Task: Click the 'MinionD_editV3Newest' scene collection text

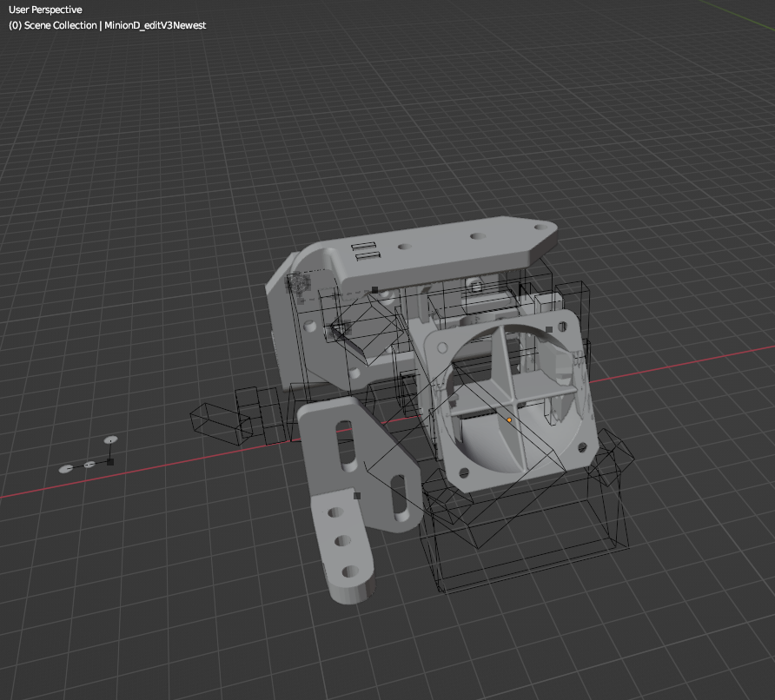Action: [x=155, y=25]
